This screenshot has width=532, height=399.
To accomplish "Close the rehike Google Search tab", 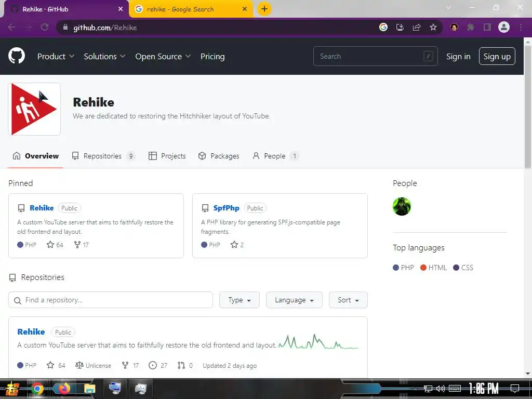I will point(245,9).
